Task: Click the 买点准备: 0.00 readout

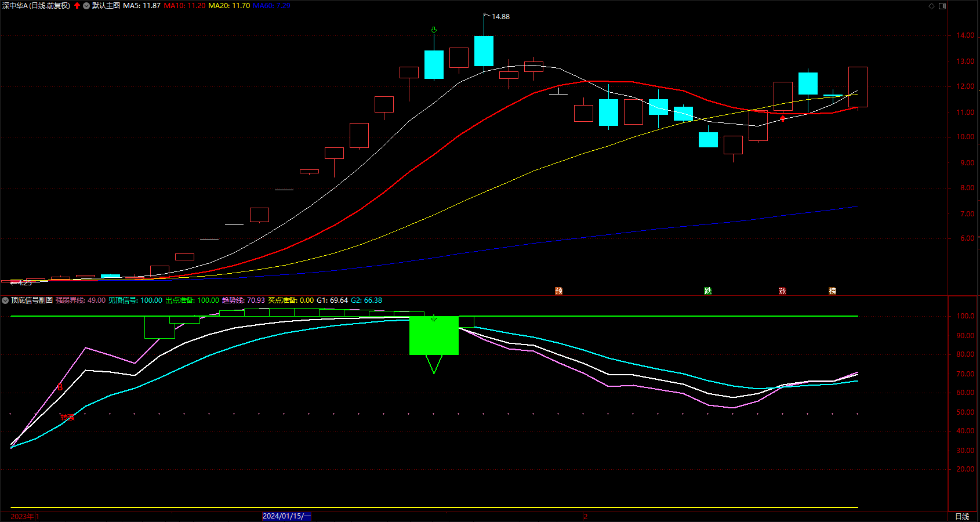Action: [x=291, y=300]
